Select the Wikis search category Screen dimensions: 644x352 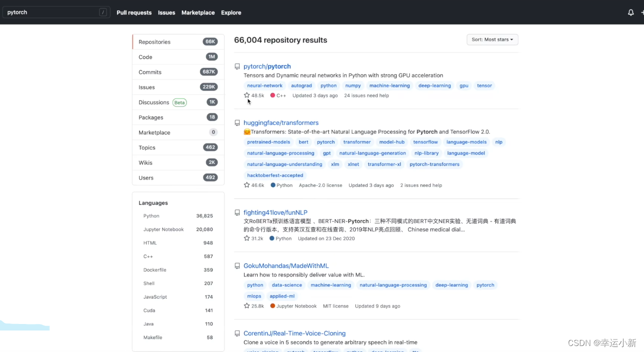[178, 162]
